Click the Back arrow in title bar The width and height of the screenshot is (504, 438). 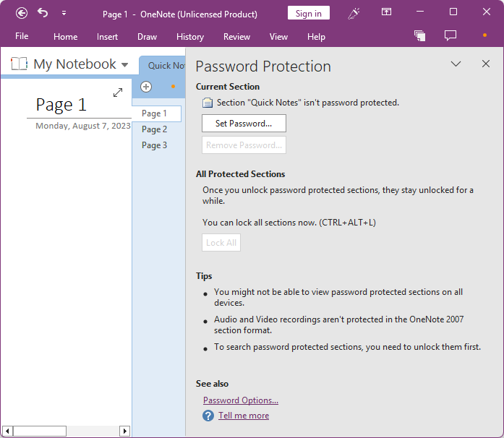tap(22, 14)
